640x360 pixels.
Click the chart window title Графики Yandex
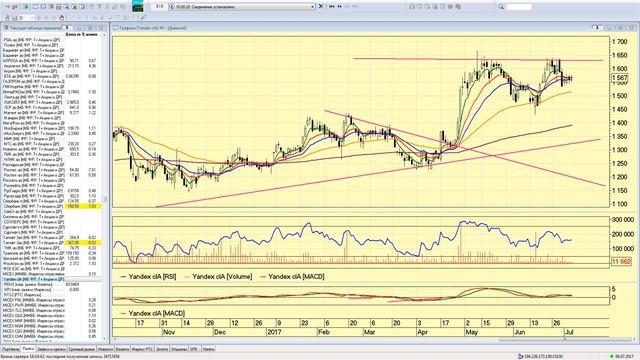pyautogui.click(x=152, y=28)
